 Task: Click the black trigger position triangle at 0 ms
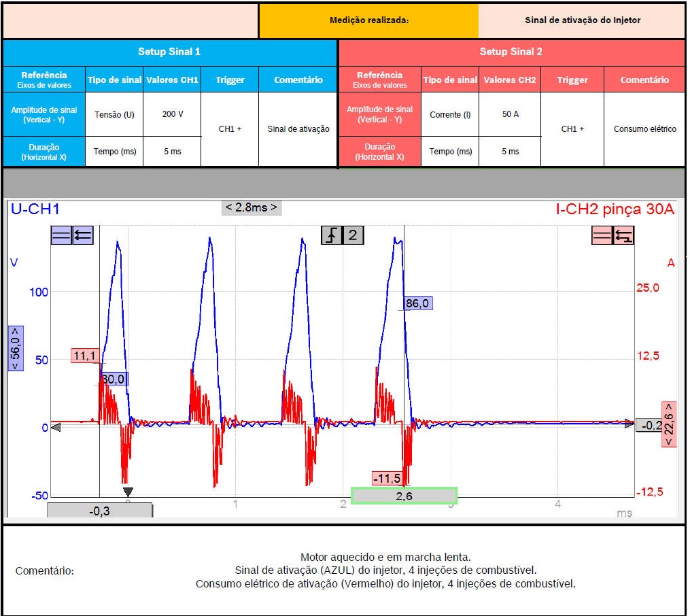(128, 492)
